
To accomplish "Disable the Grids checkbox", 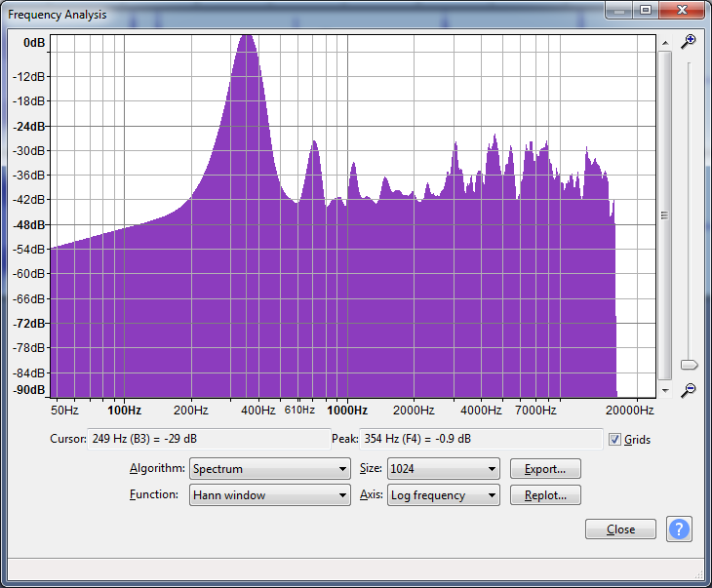I will tap(614, 440).
